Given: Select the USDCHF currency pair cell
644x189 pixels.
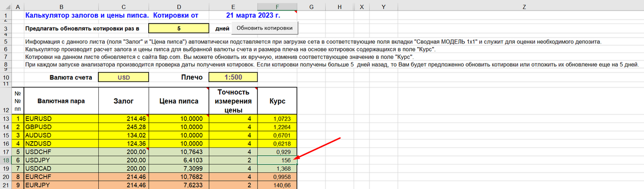Looking at the screenshot, I should [61, 152].
